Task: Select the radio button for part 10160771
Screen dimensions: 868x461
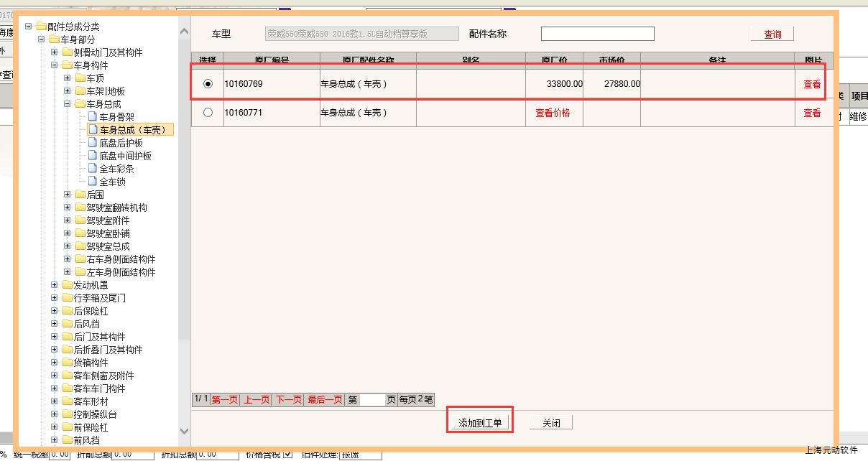Action: click(208, 113)
